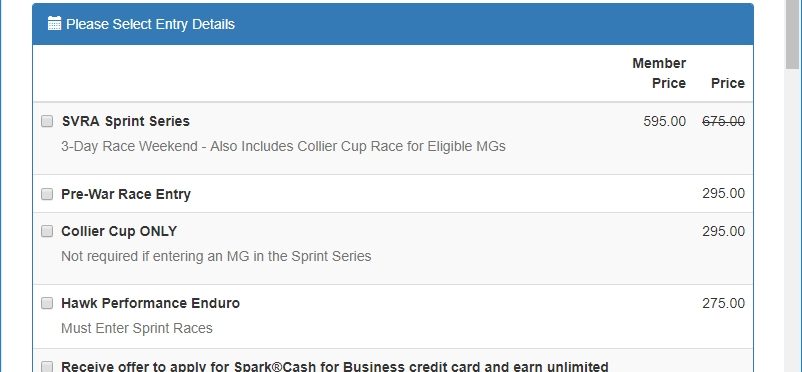
Task: Click the Member Price column header
Action: coord(659,73)
